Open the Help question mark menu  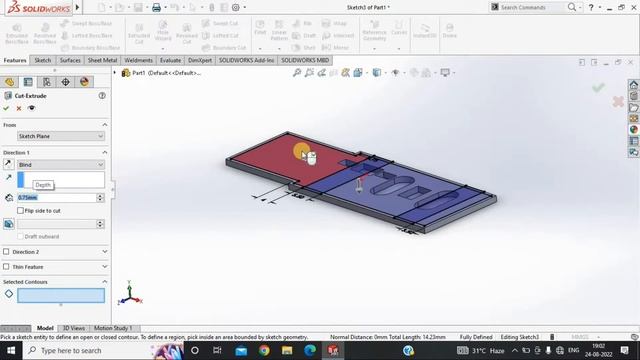[x=591, y=7]
